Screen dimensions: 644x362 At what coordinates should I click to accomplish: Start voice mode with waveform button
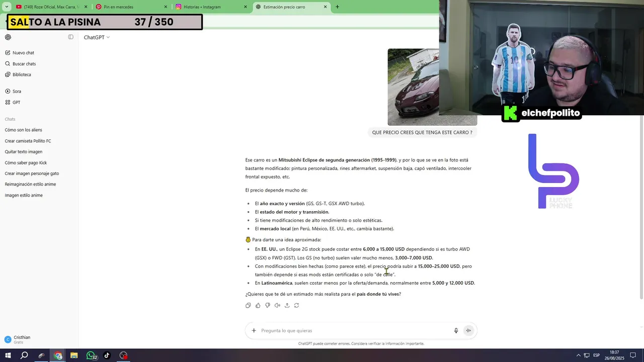[x=468, y=330]
